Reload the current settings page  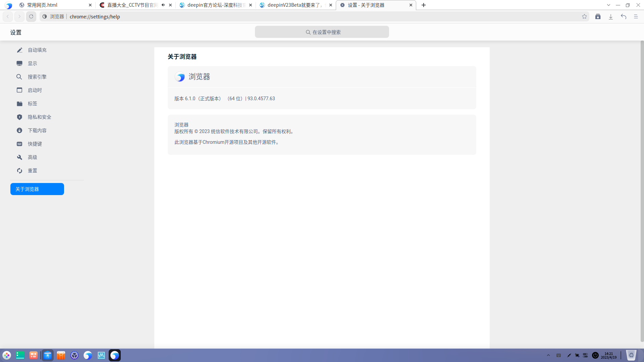(31, 16)
